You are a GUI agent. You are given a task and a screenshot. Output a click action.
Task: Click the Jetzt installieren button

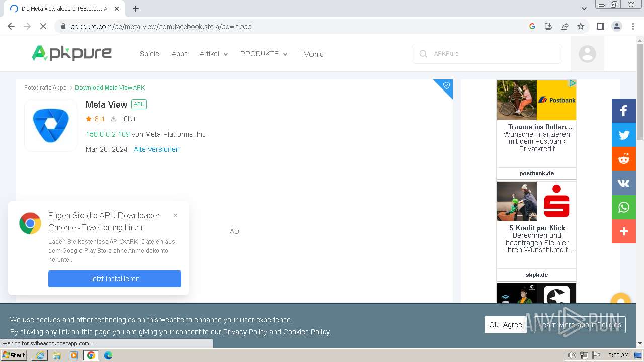pyautogui.click(x=115, y=279)
